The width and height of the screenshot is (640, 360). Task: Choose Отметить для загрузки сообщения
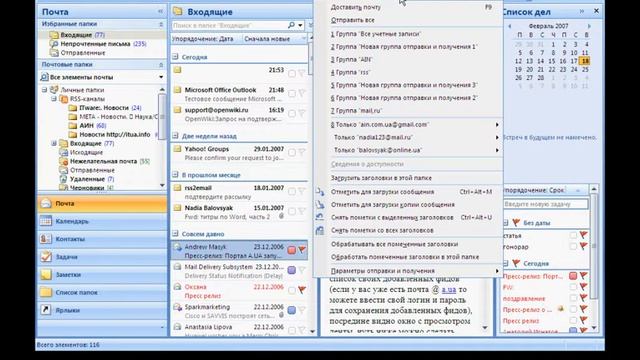[x=409, y=192]
